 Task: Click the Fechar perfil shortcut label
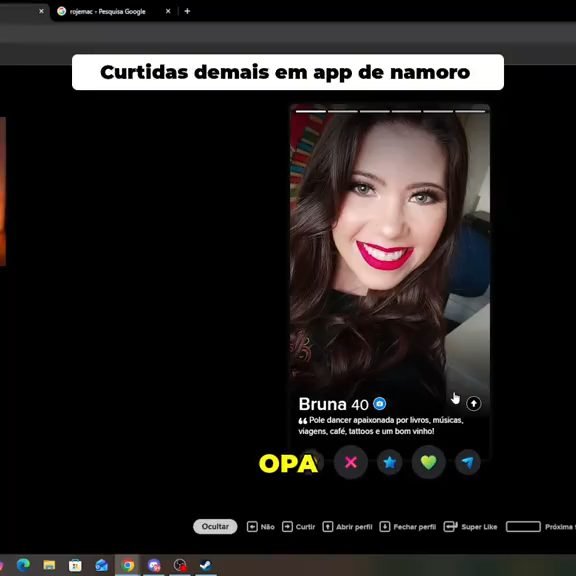coord(414,527)
